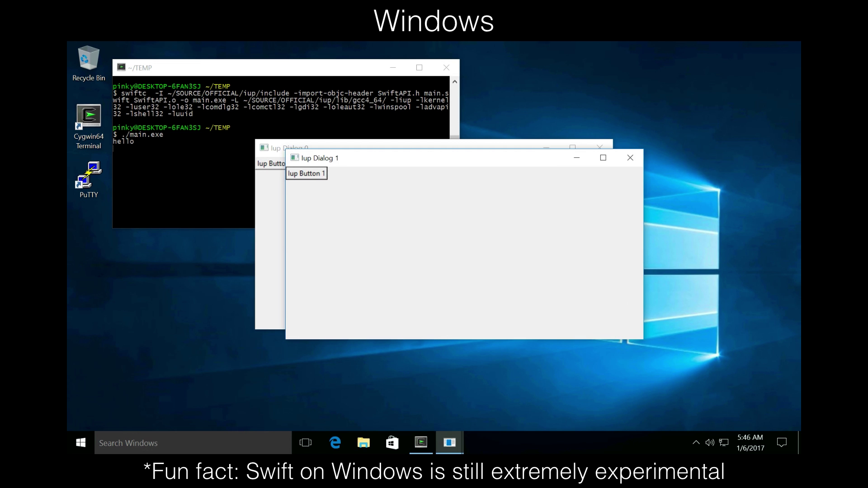Select the Iup dialog taskbar item
The width and height of the screenshot is (868, 488).
(449, 442)
